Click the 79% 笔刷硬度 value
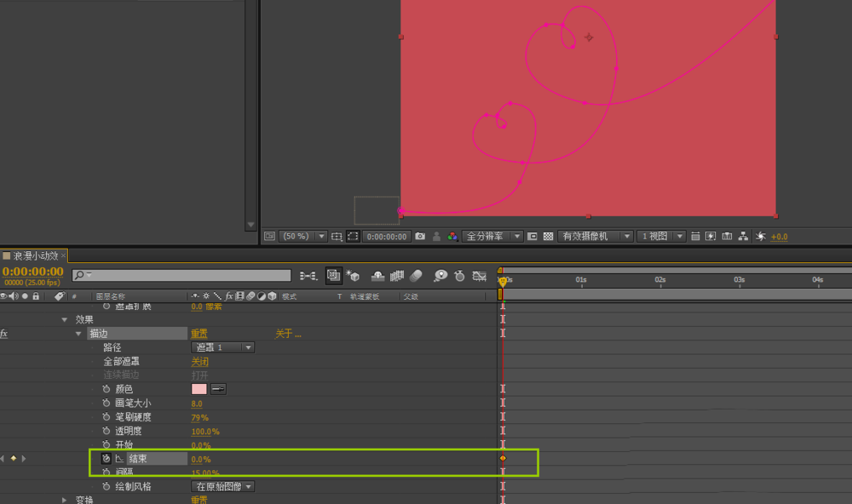 pyautogui.click(x=199, y=418)
